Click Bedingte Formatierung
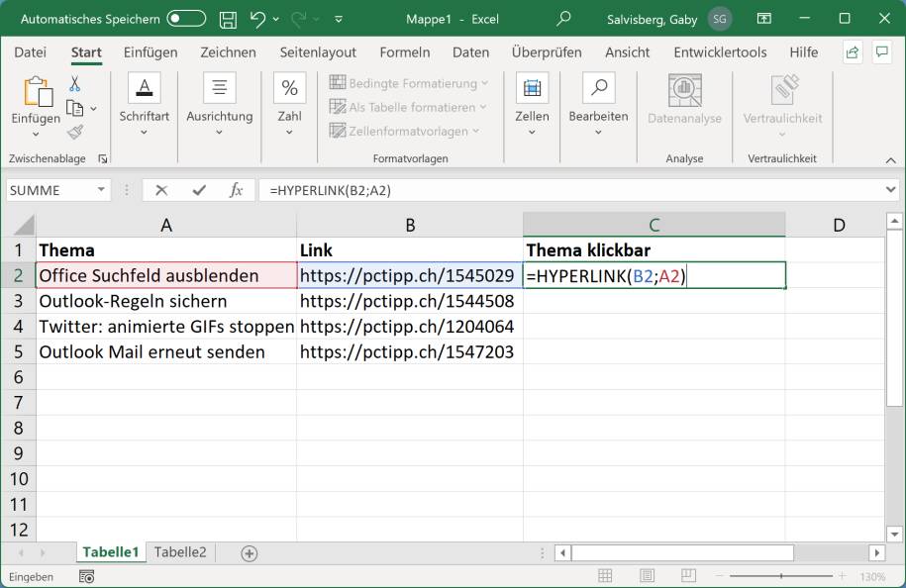The width and height of the screenshot is (906, 588). (x=409, y=83)
